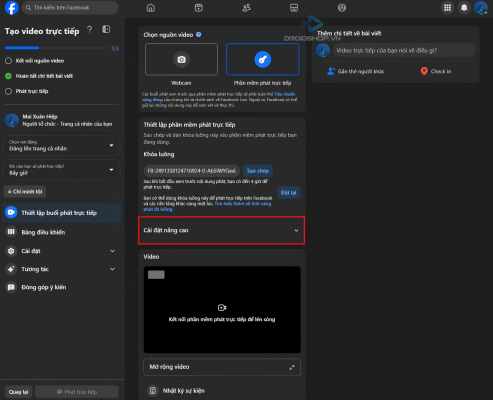The image size is (493, 400).
Task: Select the Webcam video source
Action: click(x=181, y=59)
